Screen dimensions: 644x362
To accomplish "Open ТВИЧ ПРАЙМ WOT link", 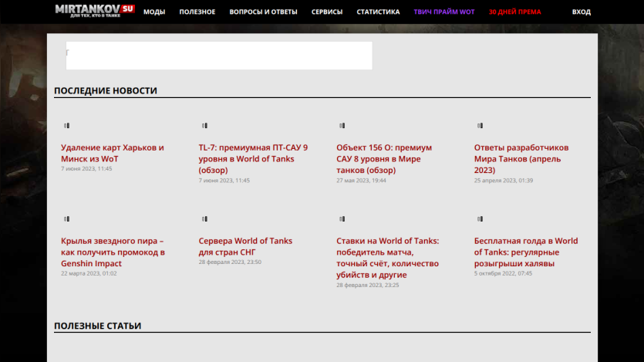I will coord(444,12).
